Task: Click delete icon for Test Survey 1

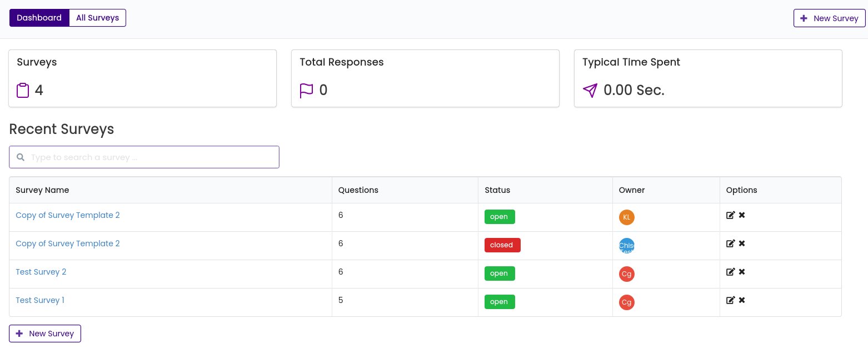Action: [742, 300]
